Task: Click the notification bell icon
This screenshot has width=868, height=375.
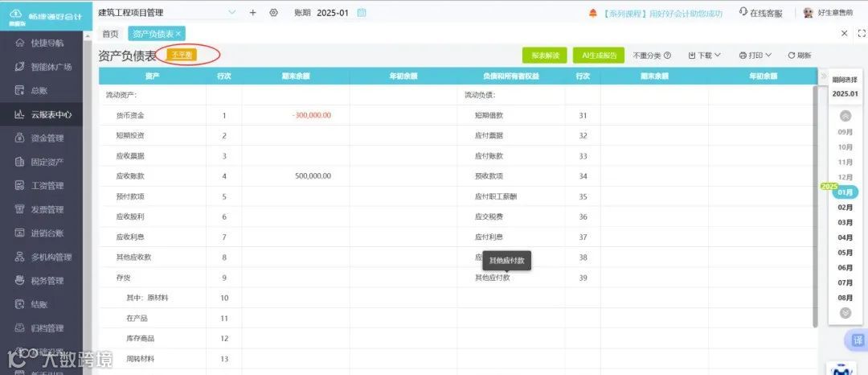Action: (x=593, y=13)
